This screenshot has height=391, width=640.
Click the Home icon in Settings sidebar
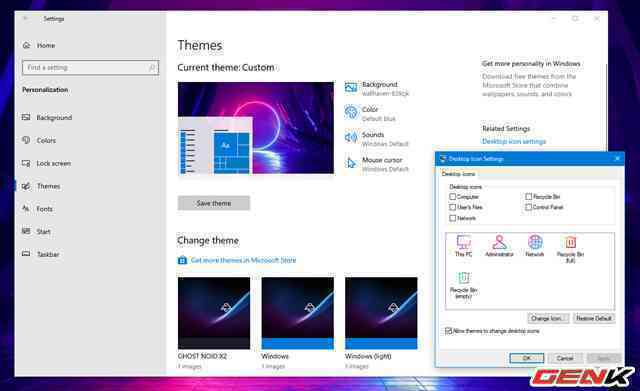point(27,45)
